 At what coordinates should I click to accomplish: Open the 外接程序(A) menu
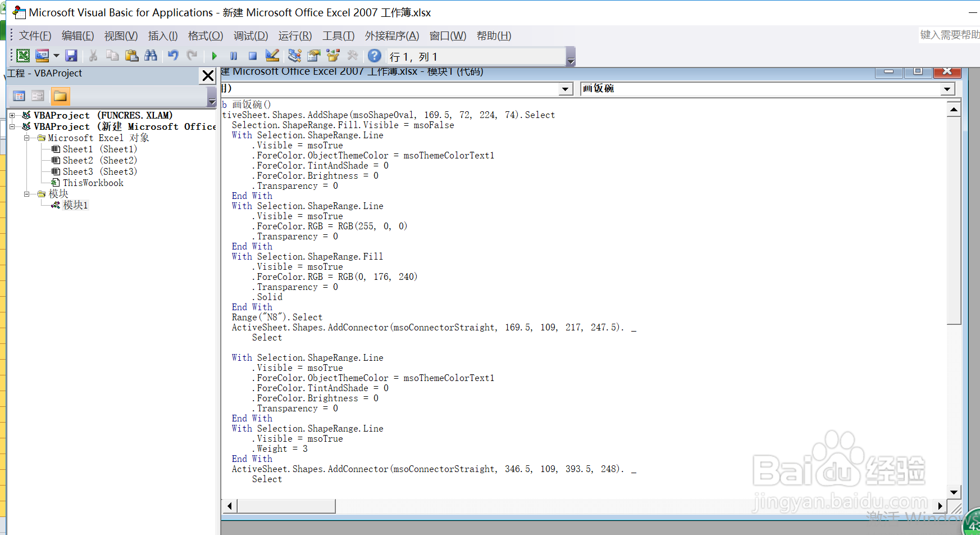coord(392,36)
